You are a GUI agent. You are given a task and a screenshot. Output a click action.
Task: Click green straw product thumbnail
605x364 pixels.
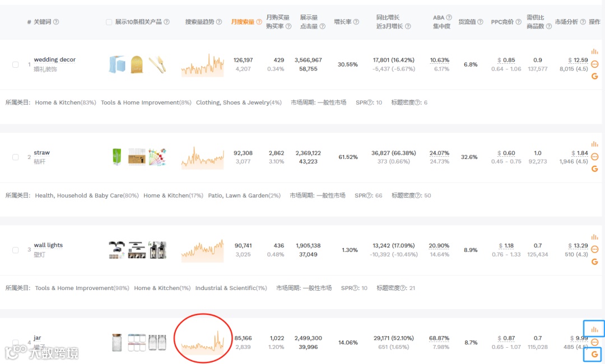(x=117, y=157)
